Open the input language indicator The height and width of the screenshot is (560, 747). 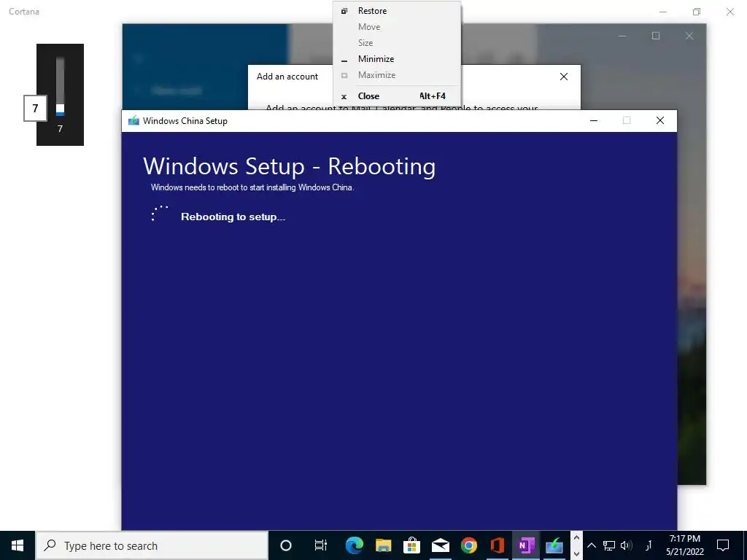click(649, 545)
